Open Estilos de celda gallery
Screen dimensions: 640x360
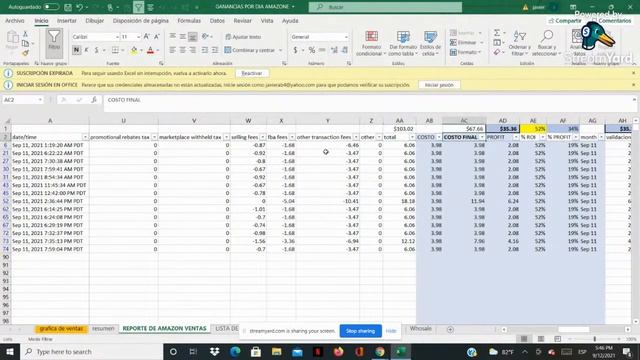point(430,43)
